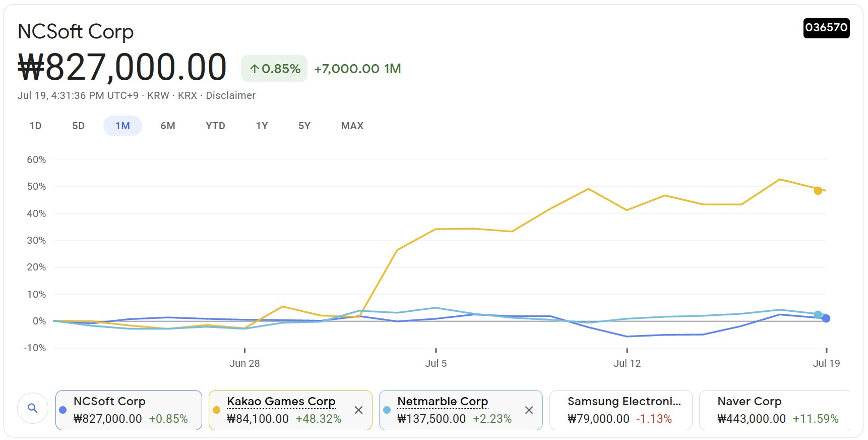Open the Disclaimer link

(230, 95)
